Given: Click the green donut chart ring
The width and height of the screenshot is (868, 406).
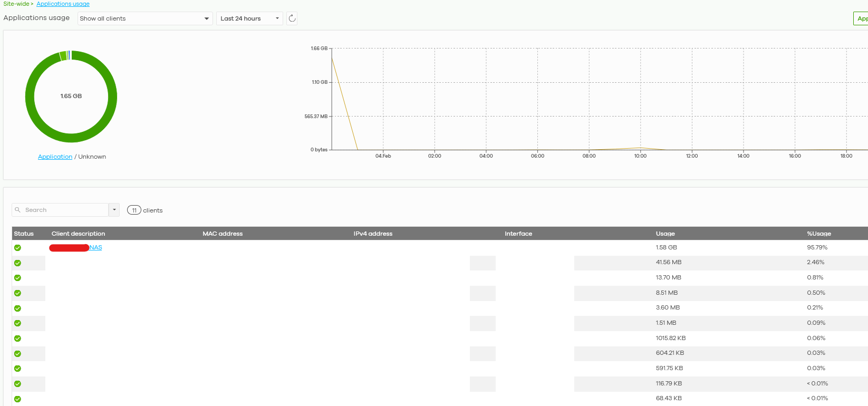Looking at the screenshot, I should point(71,138).
